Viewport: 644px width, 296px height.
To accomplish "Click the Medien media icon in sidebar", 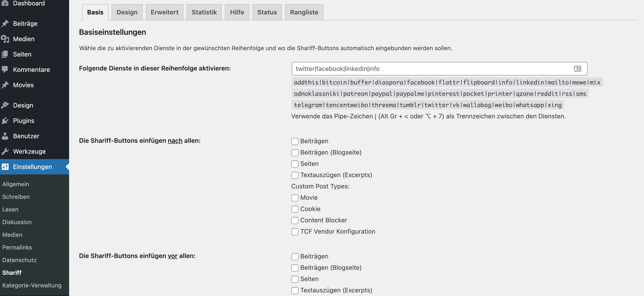I will click(5, 39).
